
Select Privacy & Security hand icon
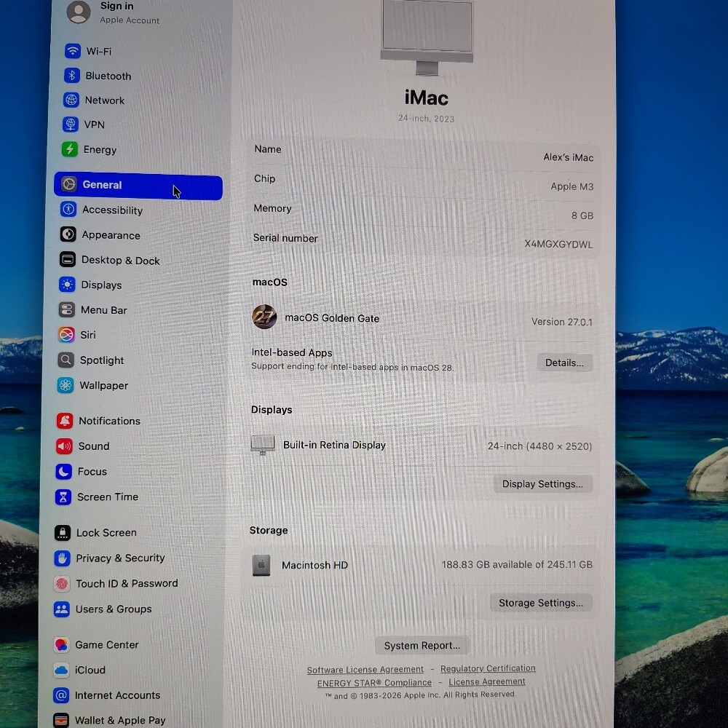(x=62, y=558)
